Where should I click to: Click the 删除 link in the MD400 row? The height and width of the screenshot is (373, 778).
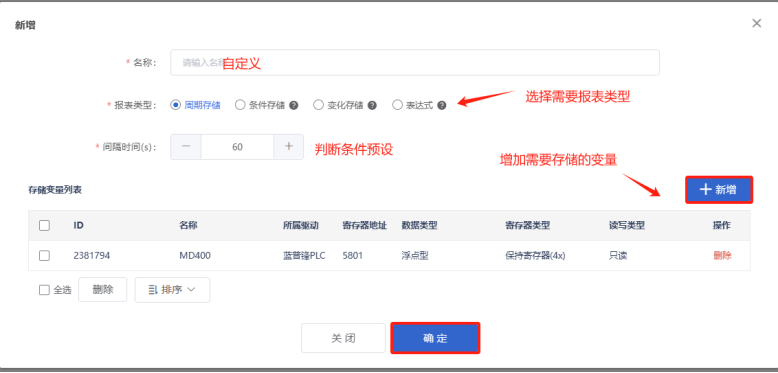click(722, 256)
